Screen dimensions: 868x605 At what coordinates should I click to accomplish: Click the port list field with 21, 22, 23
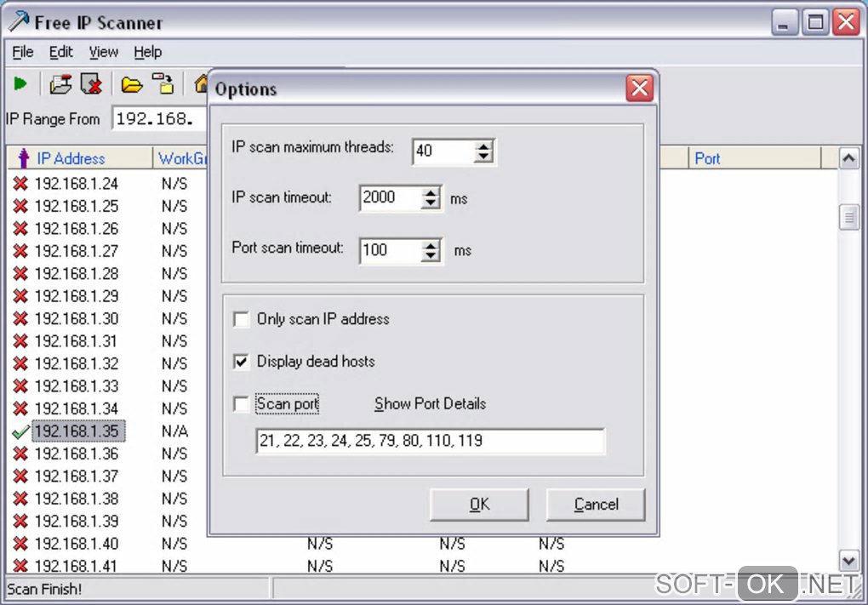pos(430,441)
